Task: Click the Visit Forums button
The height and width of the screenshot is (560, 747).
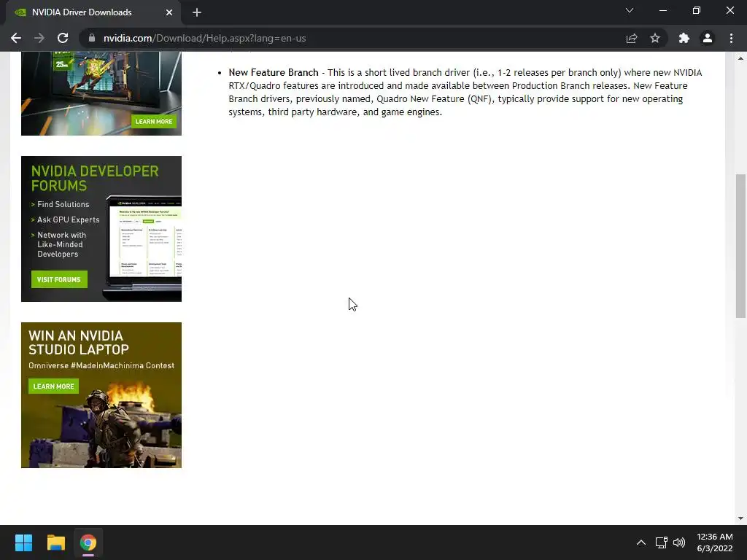Action: [x=59, y=279]
